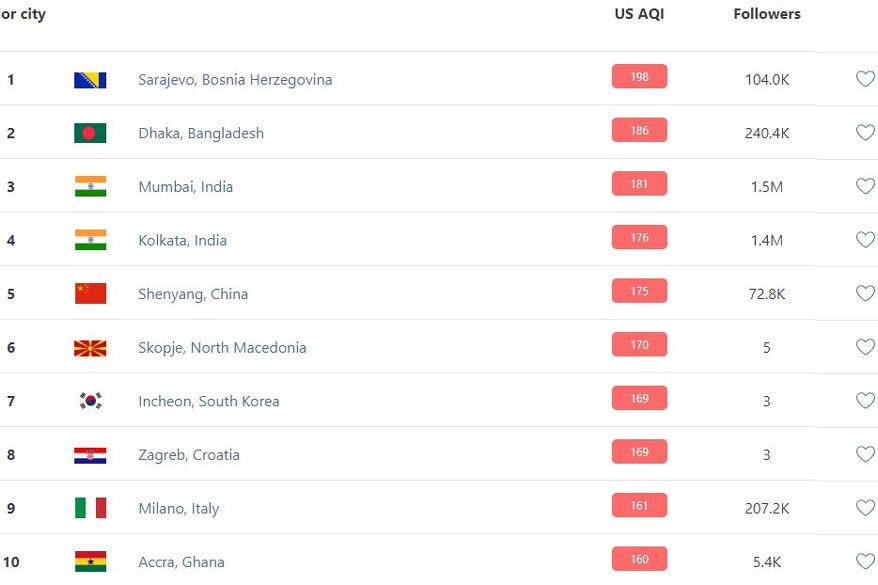Viewport: 878px width, 585px height.
Task: Toggle the favorite heart for Mumbai, India
Action: (865, 186)
